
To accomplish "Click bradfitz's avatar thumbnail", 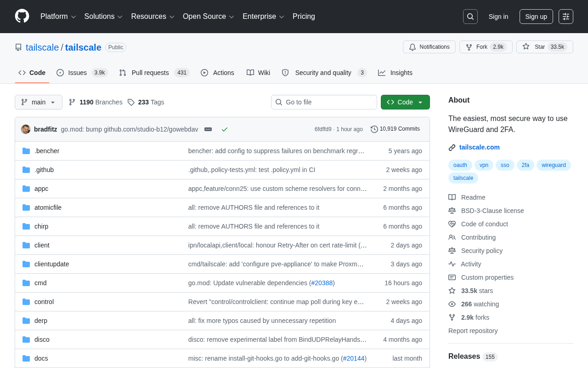I will click(26, 129).
